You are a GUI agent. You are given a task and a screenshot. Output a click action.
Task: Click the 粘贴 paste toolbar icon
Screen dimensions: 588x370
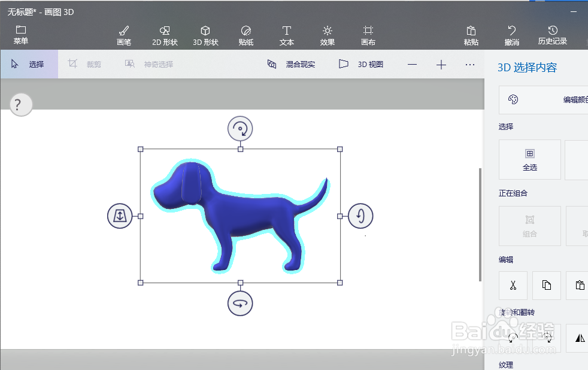point(471,35)
